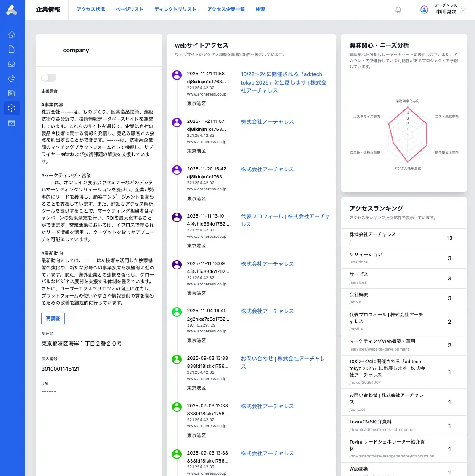Toggle the switch under the company name
This screenshot has height=476, width=475.
coord(49,77)
